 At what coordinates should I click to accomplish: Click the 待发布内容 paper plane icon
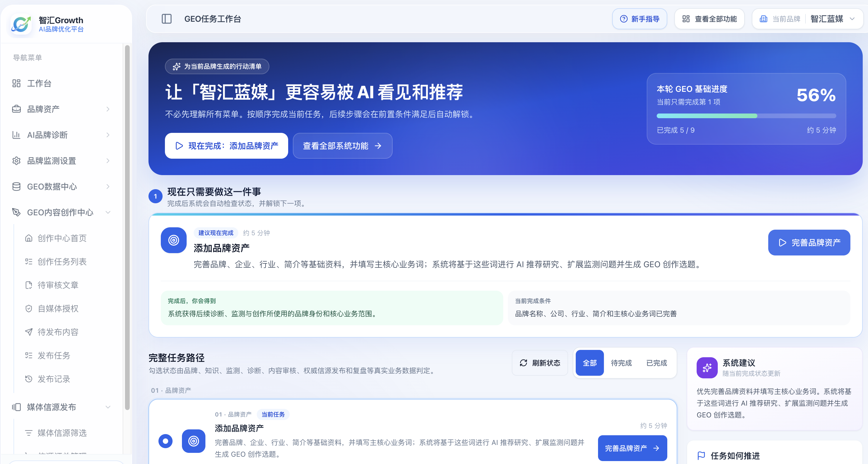pos(29,332)
